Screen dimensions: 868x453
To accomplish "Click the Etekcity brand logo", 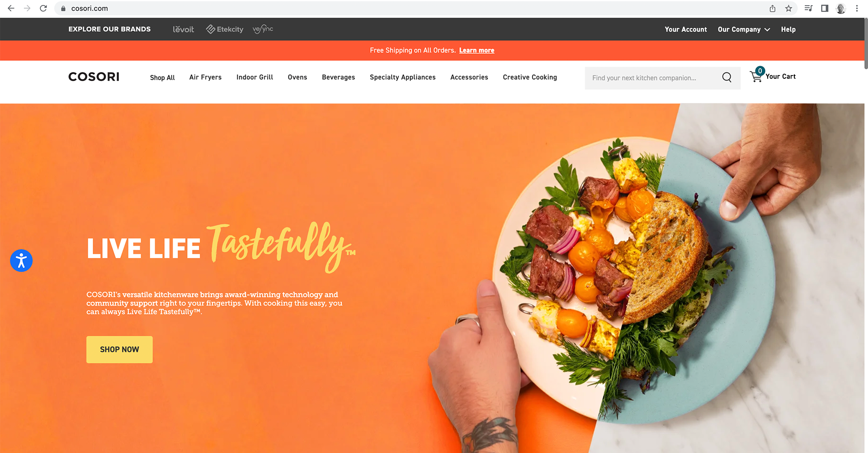I will click(x=225, y=29).
